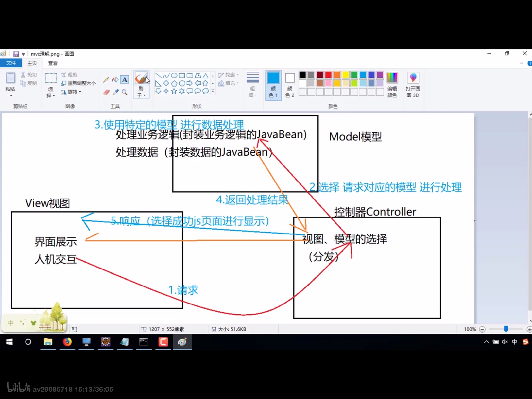Image resolution: width=532 pixels, height=399 pixels.
Task: Open the File (文件) menu
Action: click(11, 63)
